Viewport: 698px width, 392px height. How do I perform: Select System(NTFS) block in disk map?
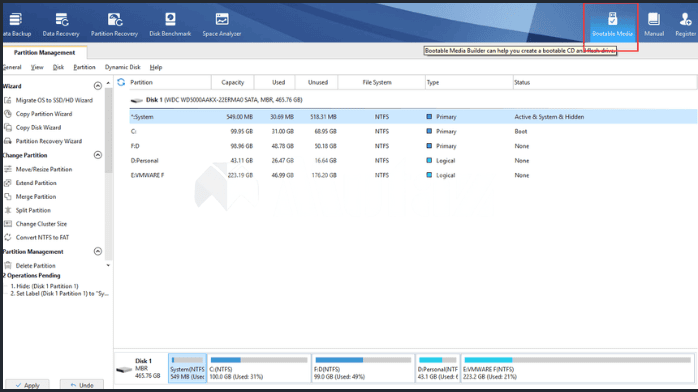[x=187, y=368]
